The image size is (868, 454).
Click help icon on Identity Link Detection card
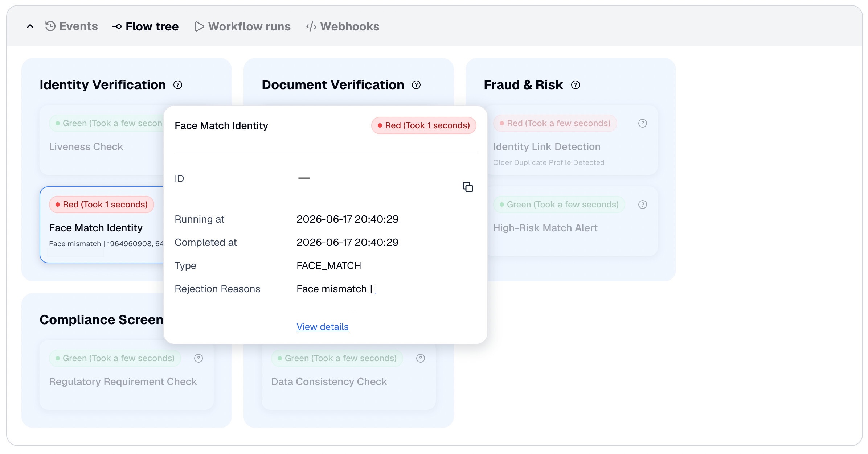coord(643,123)
